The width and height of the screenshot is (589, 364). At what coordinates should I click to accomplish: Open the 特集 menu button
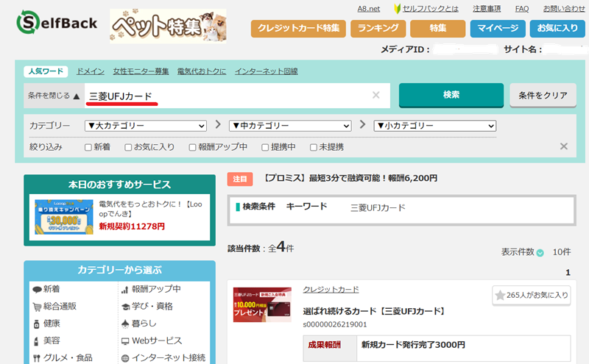(437, 29)
